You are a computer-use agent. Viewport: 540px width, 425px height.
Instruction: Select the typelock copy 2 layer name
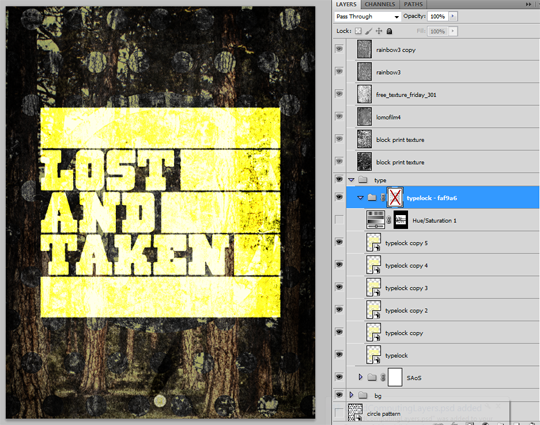pos(406,311)
